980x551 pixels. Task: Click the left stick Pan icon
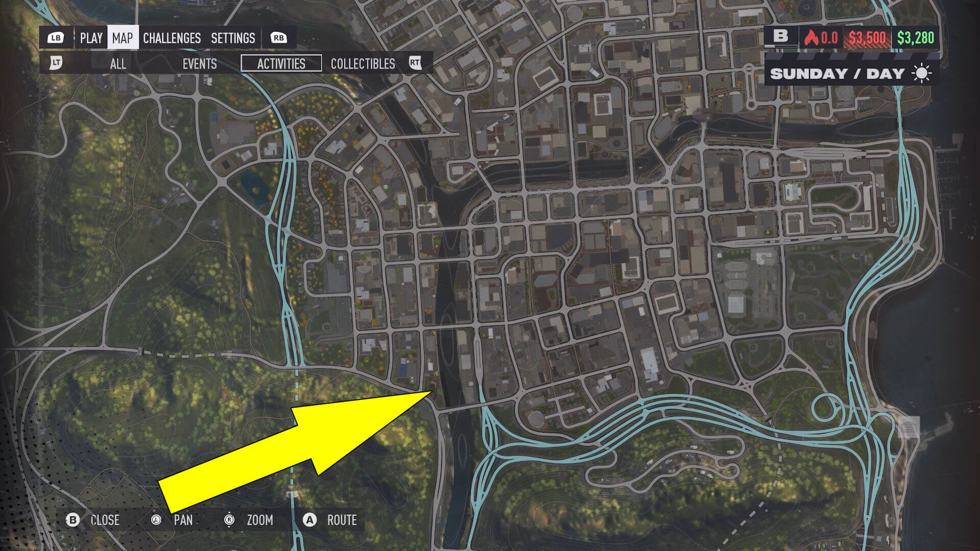156,520
